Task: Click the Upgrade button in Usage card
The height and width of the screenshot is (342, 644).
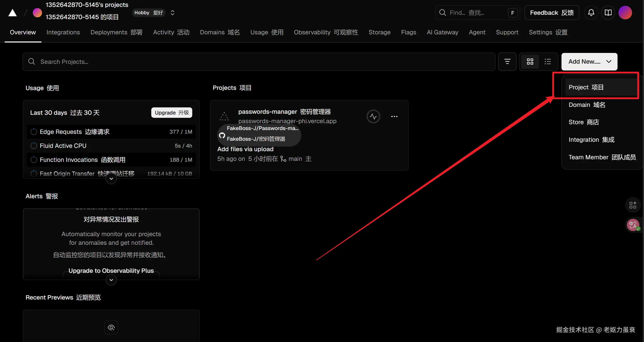Action: pyautogui.click(x=172, y=113)
